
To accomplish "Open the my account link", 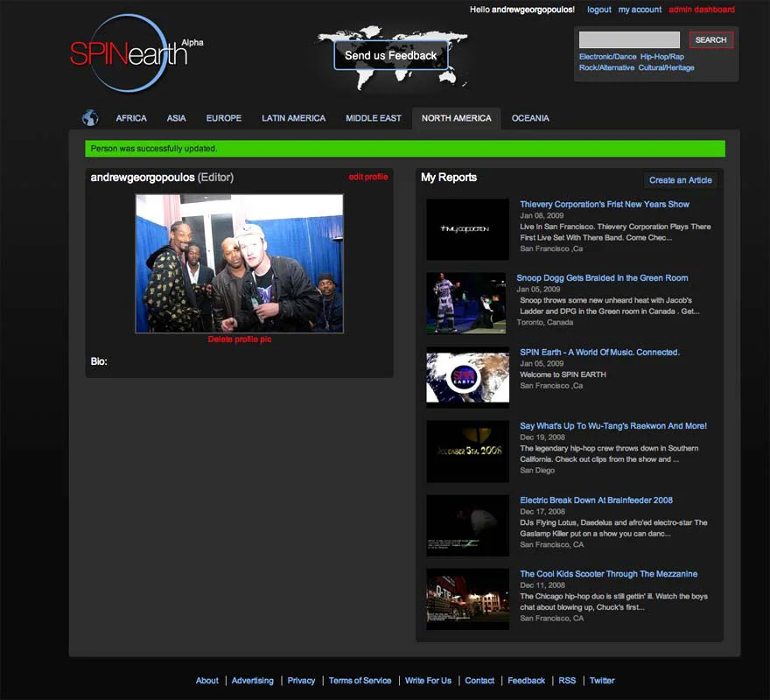I will click(x=640, y=10).
